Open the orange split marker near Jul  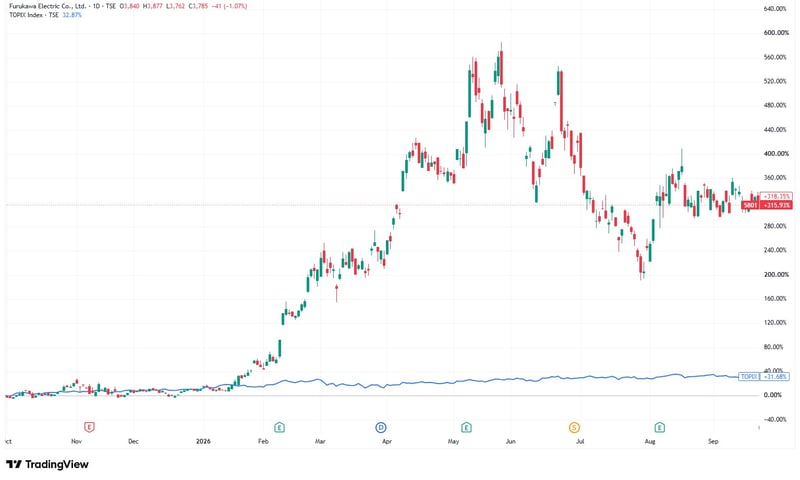(x=574, y=427)
